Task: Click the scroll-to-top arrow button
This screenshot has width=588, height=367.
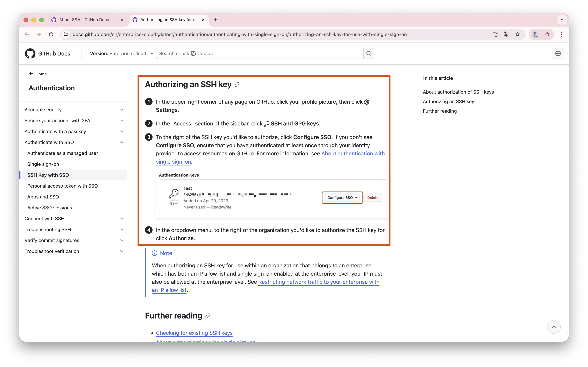Action: point(554,327)
